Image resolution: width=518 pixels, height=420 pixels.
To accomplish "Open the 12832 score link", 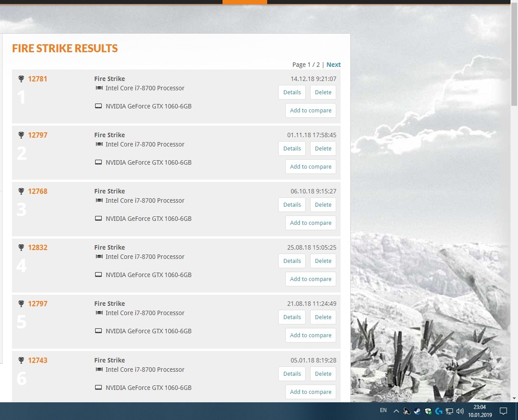I will coord(37,247).
